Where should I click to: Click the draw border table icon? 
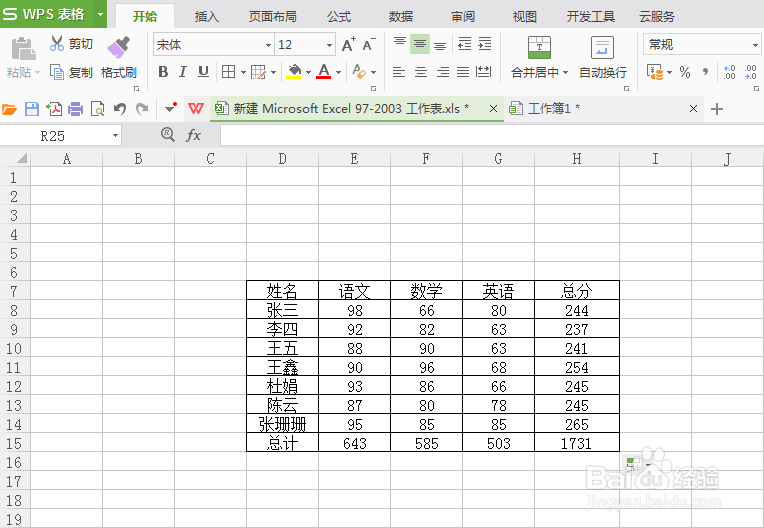tap(258, 73)
